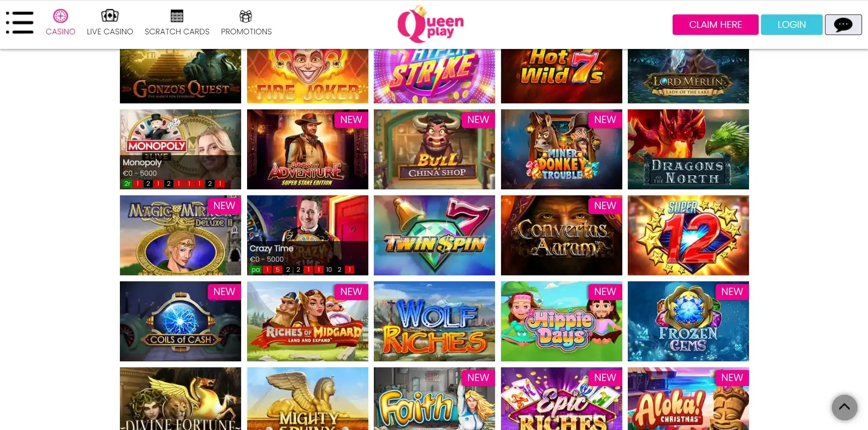
Task: Open the Twin Spin slot
Action: click(x=434, y=235)
